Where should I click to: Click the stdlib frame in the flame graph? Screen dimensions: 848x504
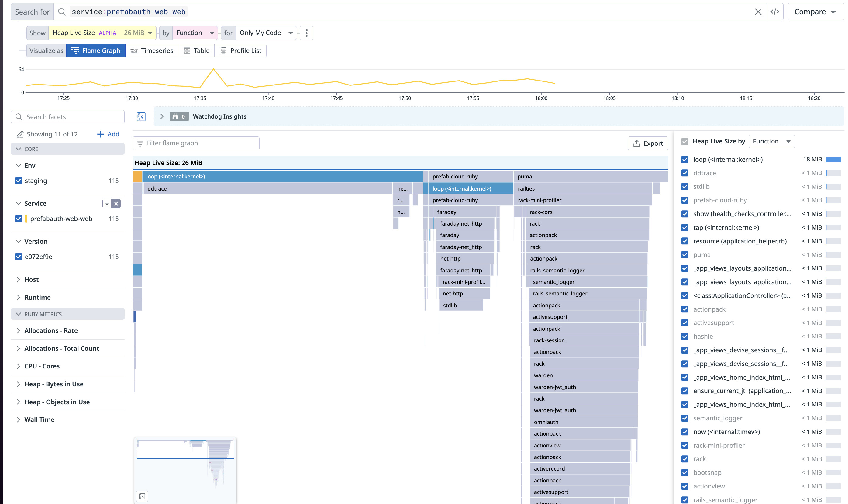(461, 305)
